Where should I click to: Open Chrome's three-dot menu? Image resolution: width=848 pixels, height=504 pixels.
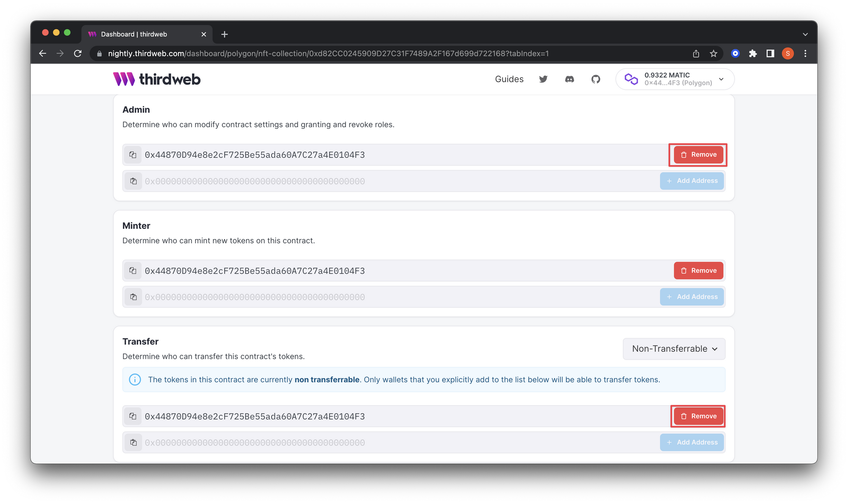805,53
